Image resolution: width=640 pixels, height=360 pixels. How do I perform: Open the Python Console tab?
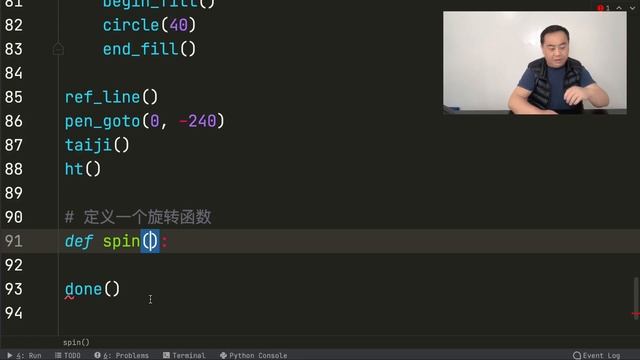point(253,355)
